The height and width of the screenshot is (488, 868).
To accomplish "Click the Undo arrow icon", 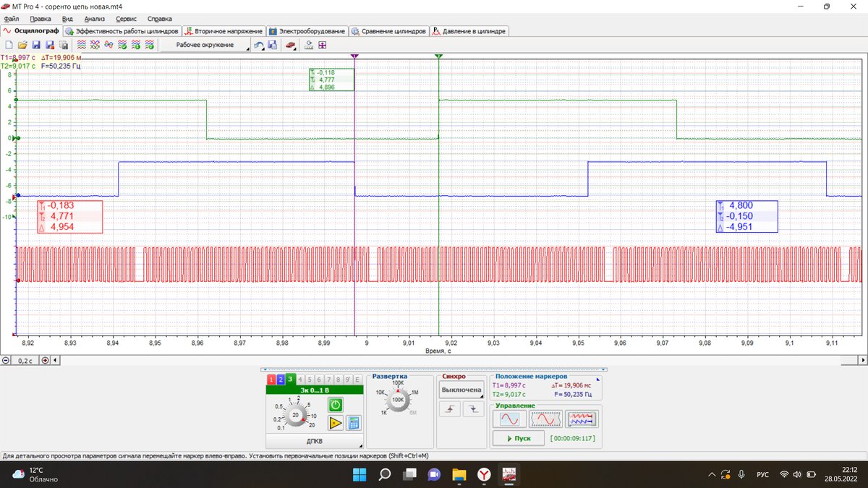I will pos(258,45).
